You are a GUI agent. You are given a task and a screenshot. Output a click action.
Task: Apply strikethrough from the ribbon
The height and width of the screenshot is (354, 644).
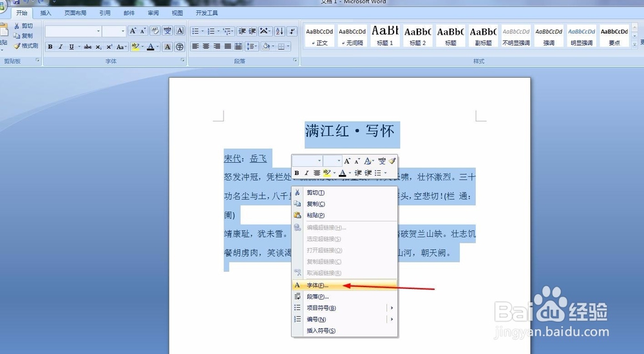click(88, 47)
